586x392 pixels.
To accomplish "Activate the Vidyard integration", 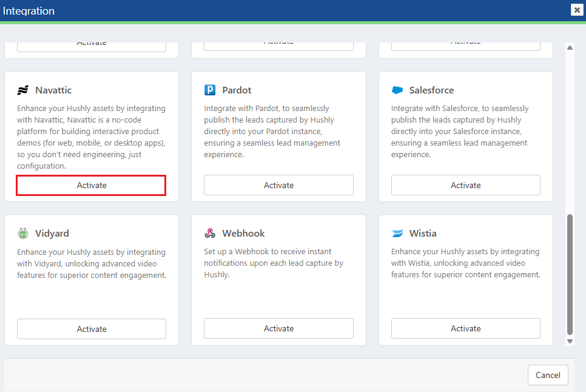I will (x=92, y=329).
